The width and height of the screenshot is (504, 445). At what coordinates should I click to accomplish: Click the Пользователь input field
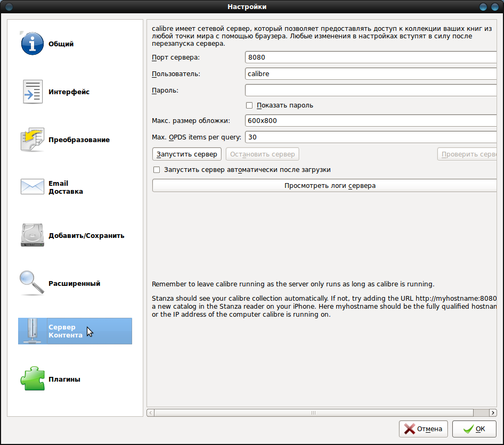(x=371, y=74)
